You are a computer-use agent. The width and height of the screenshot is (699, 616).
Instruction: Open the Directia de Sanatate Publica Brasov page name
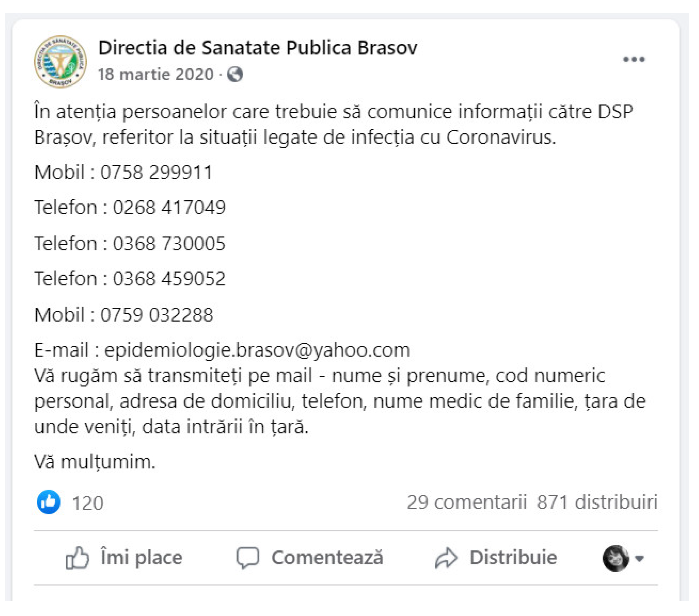click(x=257, y=47)
